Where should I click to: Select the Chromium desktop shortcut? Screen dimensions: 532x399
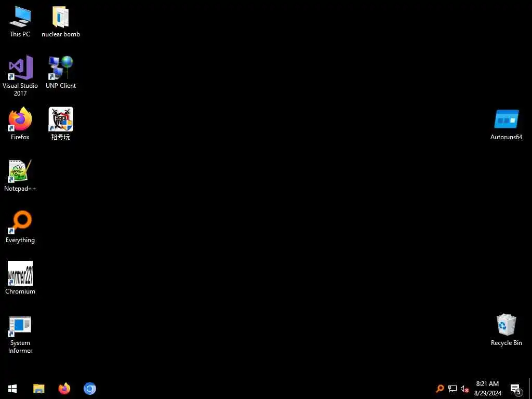[x=20, y=278]
